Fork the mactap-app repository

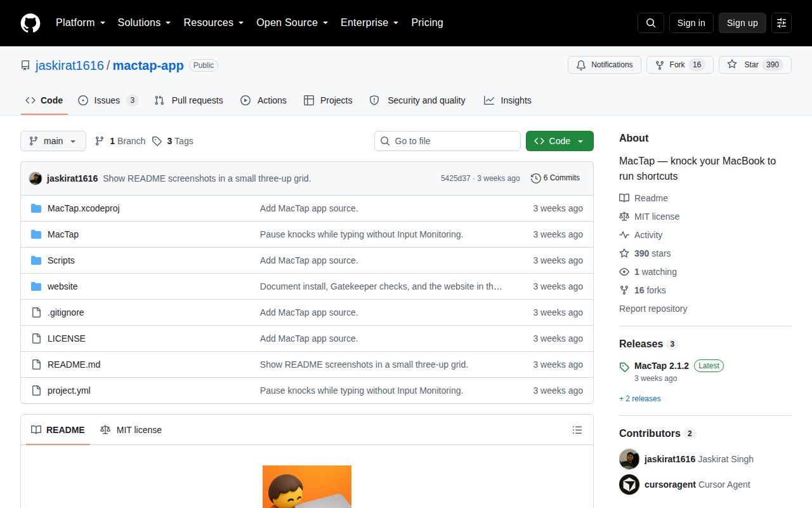tap(679, 65)
